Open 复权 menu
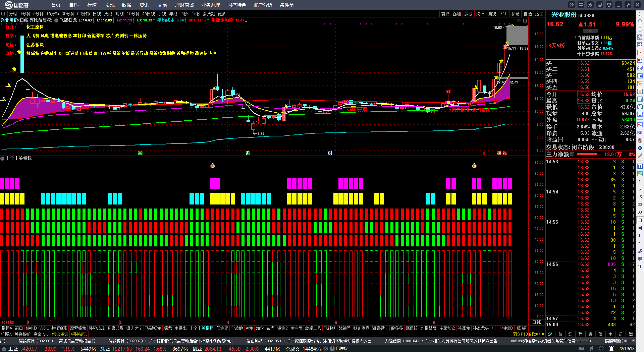The image size is (644, 352). [445, 14]
